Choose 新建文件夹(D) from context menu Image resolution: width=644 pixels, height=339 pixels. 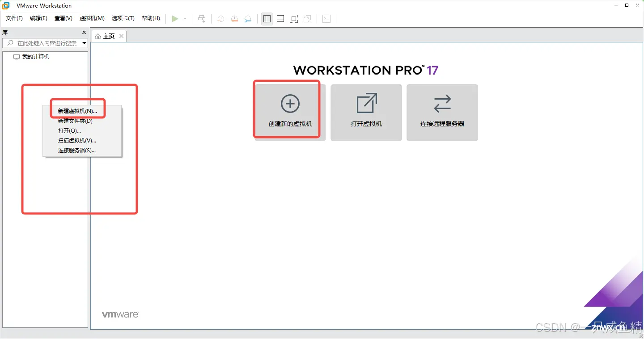(75, 121)
